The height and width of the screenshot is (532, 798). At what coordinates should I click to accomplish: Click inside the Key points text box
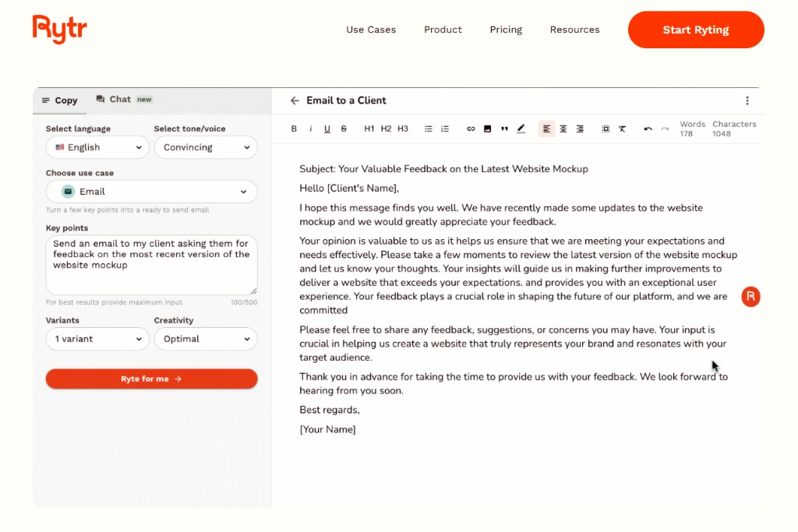click(x=151, y=265)
